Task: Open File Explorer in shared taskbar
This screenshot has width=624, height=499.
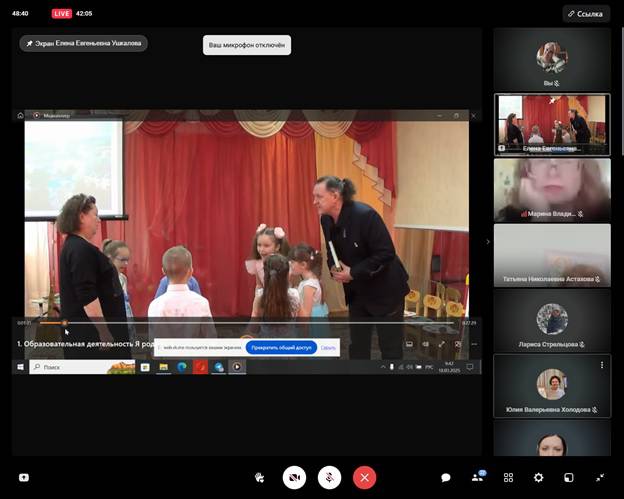Action: 164,367
